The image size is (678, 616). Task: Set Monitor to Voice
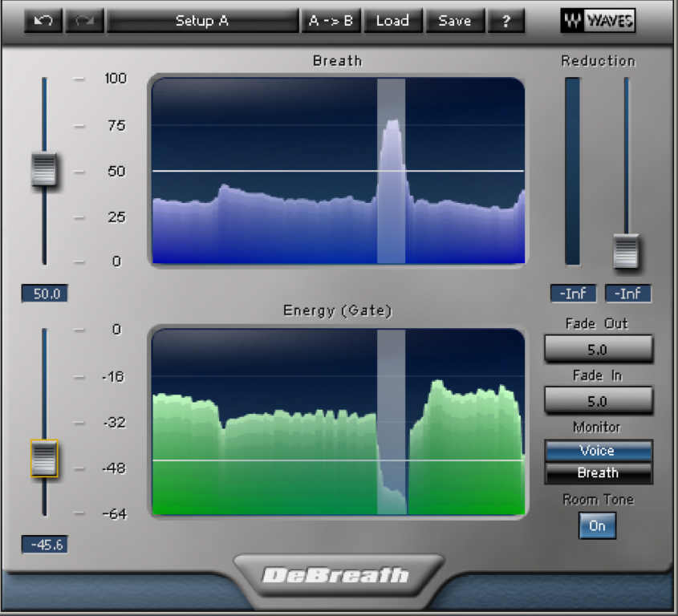(598, 451)
